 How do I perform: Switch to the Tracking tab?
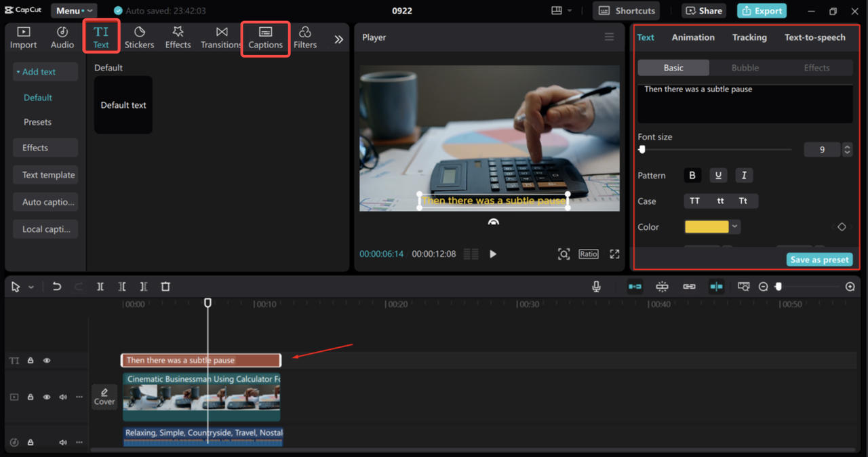749,37
